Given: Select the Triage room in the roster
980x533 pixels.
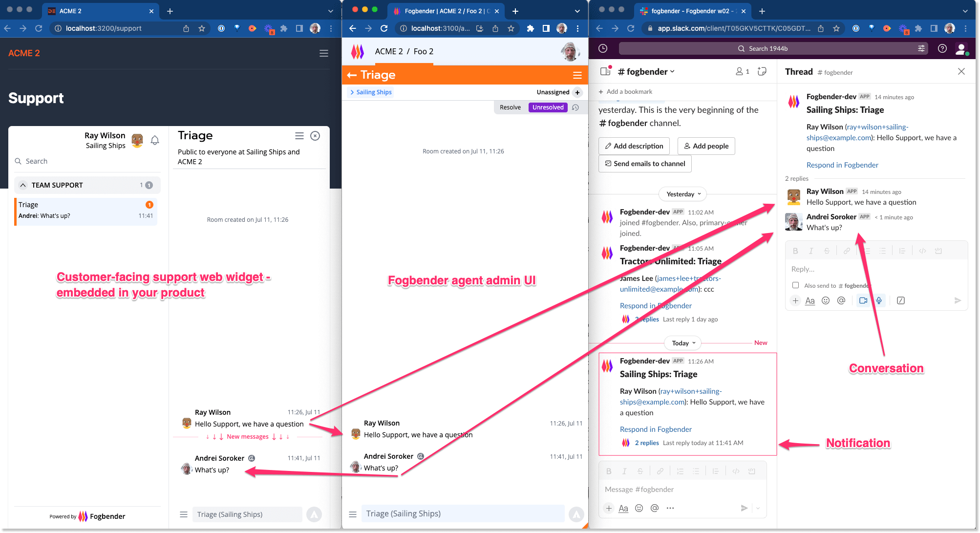Looking at the screenshot, I should 86,211.
